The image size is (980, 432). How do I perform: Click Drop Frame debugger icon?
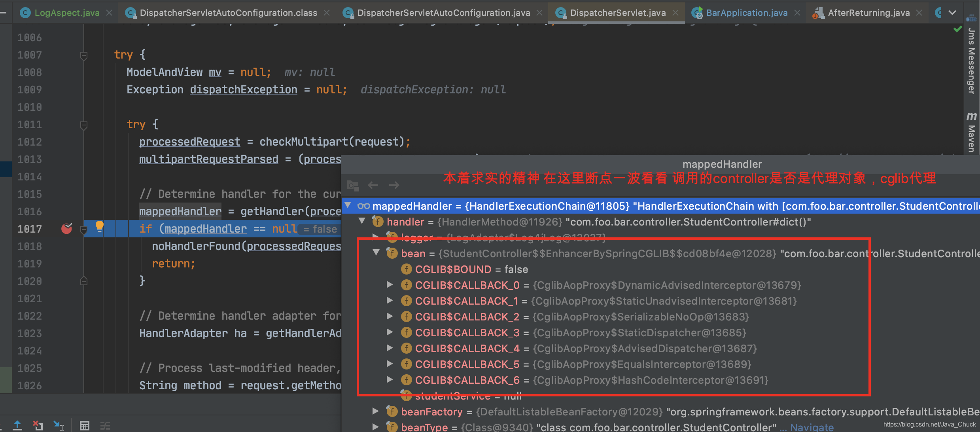tap(38, 425)
